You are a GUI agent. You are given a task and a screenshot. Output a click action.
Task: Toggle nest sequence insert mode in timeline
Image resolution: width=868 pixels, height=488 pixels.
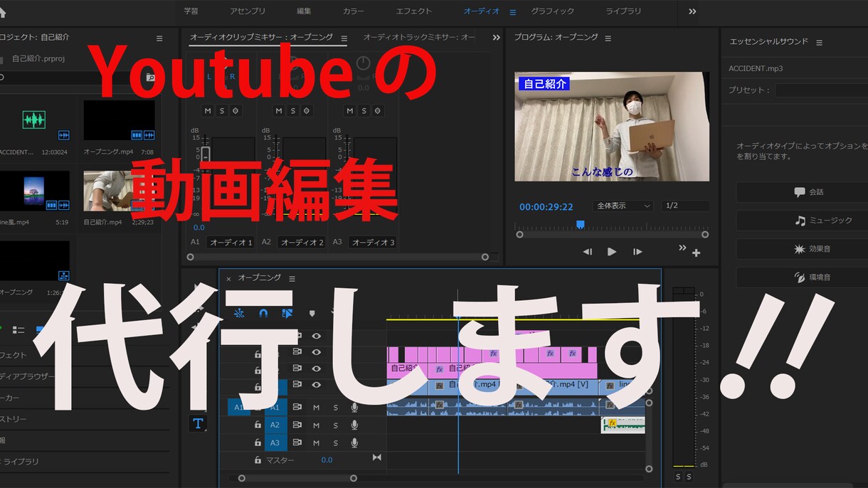coord(239,313)
